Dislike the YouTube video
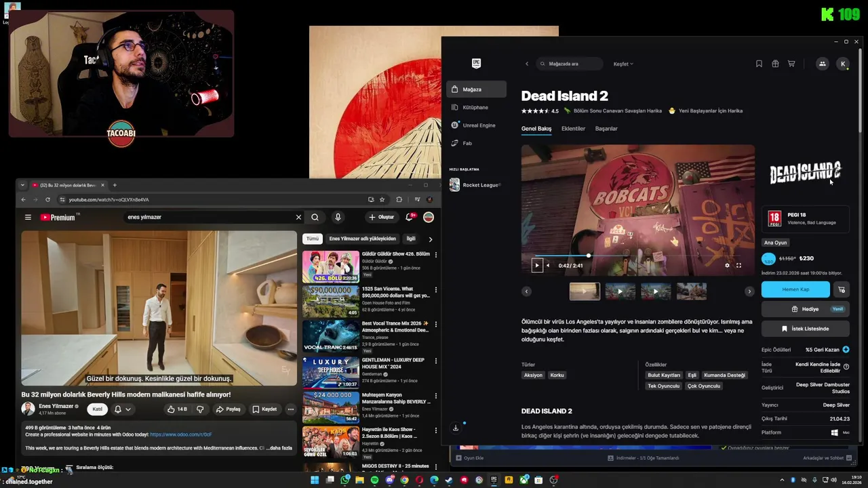This screenshot has width=868, height=488. (x=200, y=409)
